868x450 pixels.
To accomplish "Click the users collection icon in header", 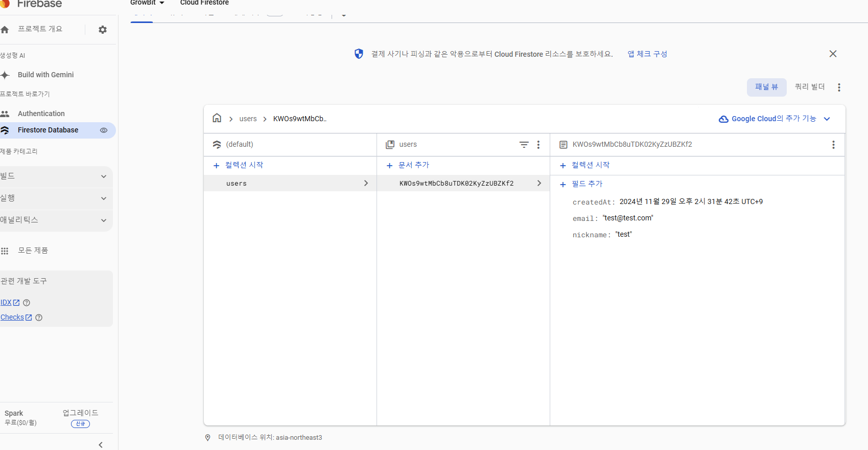I will [x=390, y=145].
